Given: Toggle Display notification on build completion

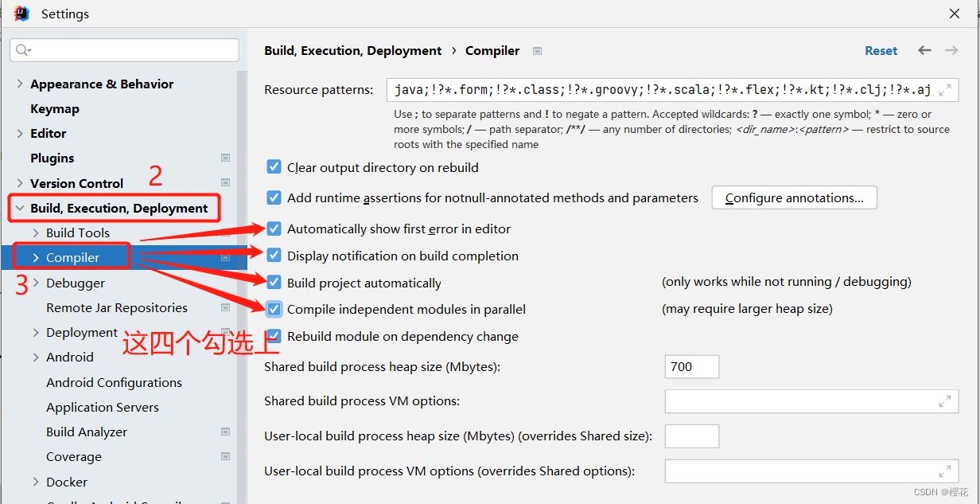Looking at the screenshot, I should click(x=274, y=256).
